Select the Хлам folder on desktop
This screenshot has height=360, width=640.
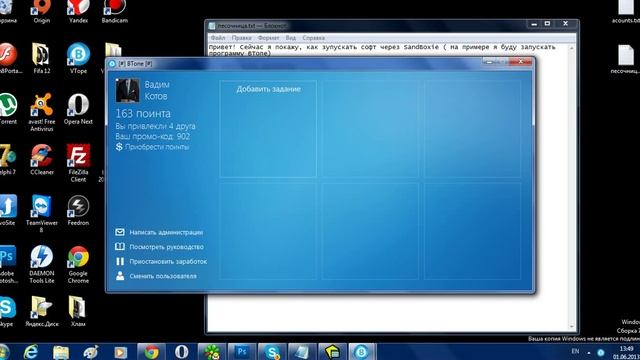coord(78,311)
